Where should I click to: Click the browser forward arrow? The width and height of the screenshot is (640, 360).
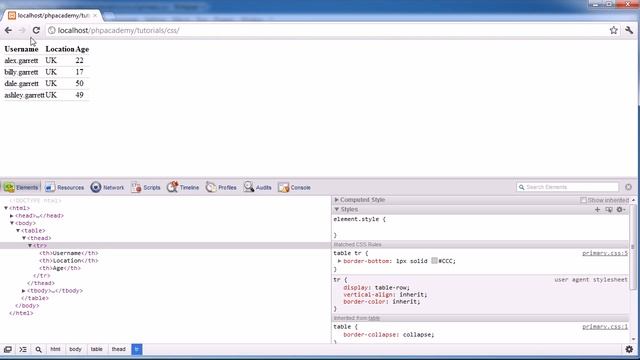22,30
